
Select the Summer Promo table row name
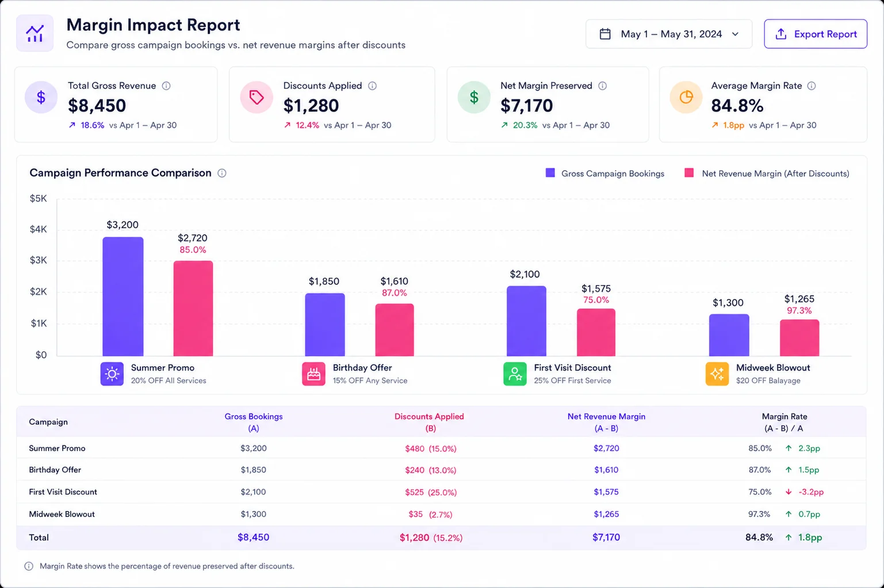tap(57, 448)
